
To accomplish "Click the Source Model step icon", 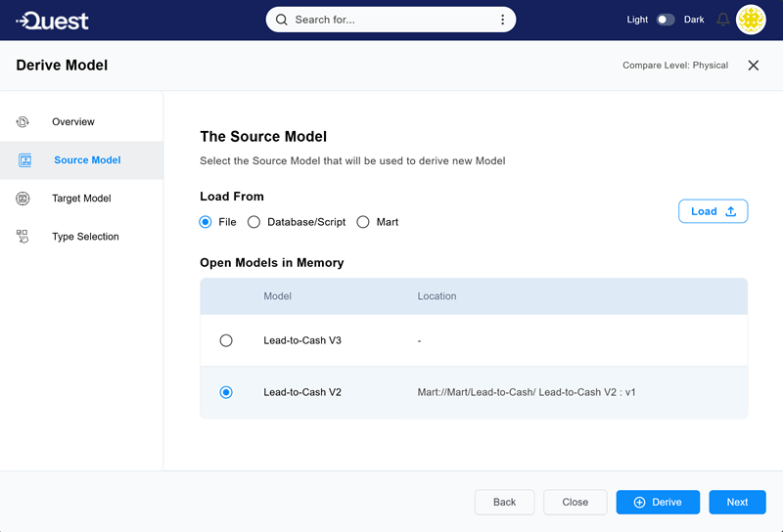I will [25, 160].
